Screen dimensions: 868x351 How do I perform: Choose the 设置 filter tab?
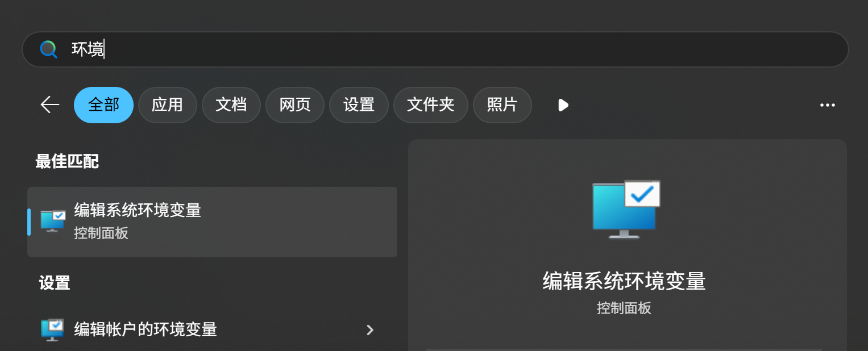tap(359, 105)
